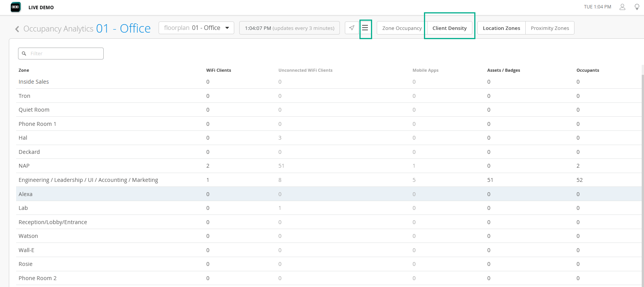Click the magnifier icon in Filter box

click(x=24, y=54)
